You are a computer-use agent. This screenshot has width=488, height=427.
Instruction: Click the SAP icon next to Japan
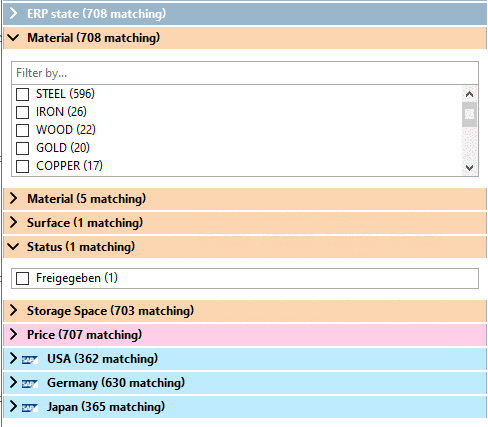coord(30,408)
